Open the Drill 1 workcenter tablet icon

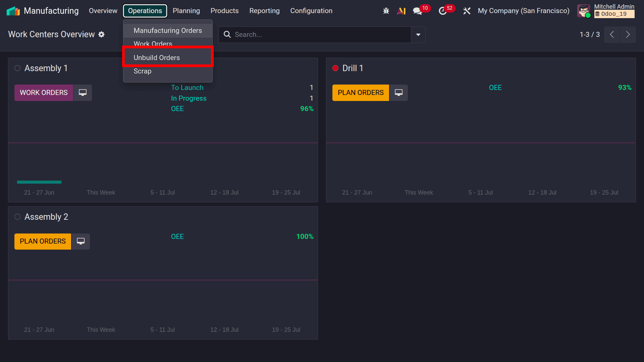(x=398, y=93)
